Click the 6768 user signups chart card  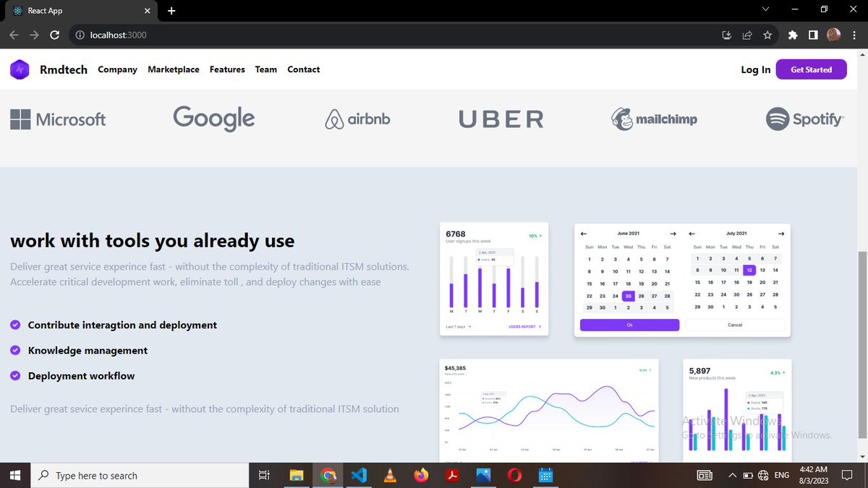(x=494, y=279)
